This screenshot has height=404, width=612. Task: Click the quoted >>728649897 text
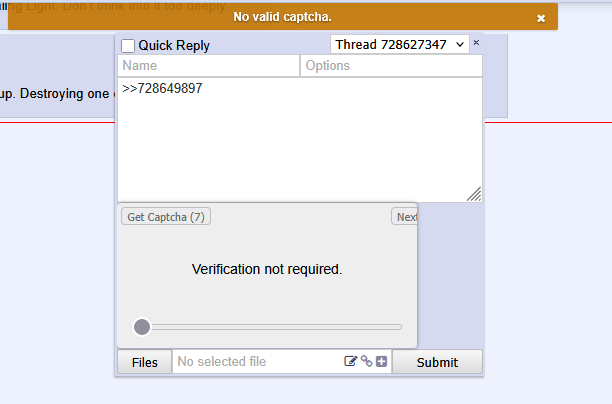(x=162, y=89)
